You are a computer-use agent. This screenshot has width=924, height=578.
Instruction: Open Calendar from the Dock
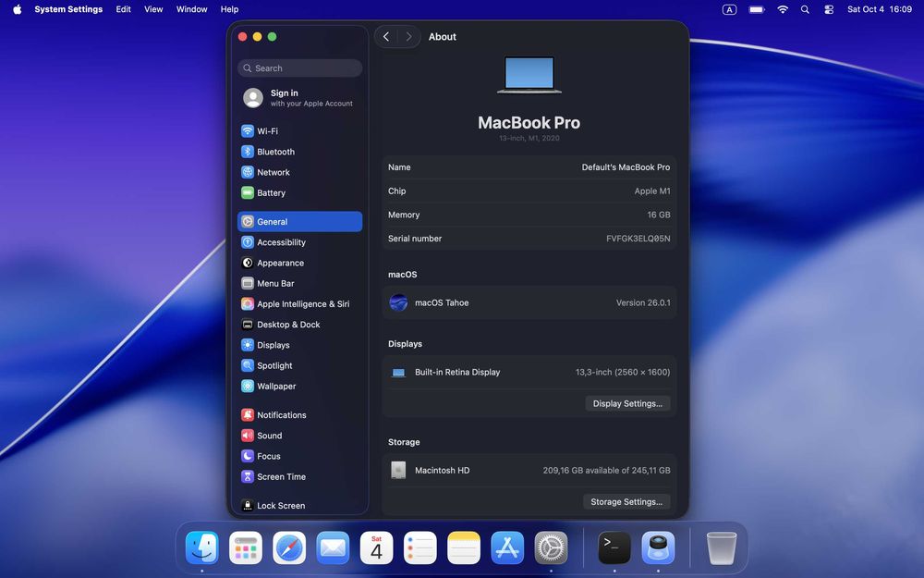click(x=377, y=547)
